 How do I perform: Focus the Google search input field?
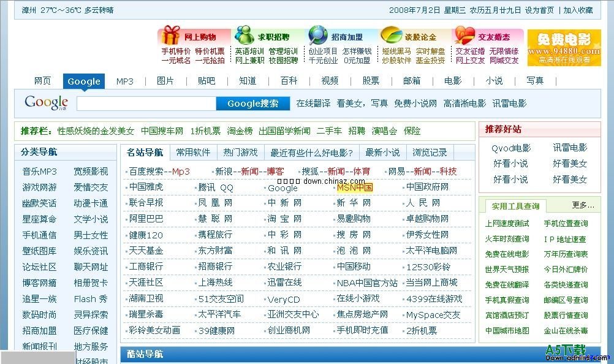pyautogui.click(x=146, y=104)
